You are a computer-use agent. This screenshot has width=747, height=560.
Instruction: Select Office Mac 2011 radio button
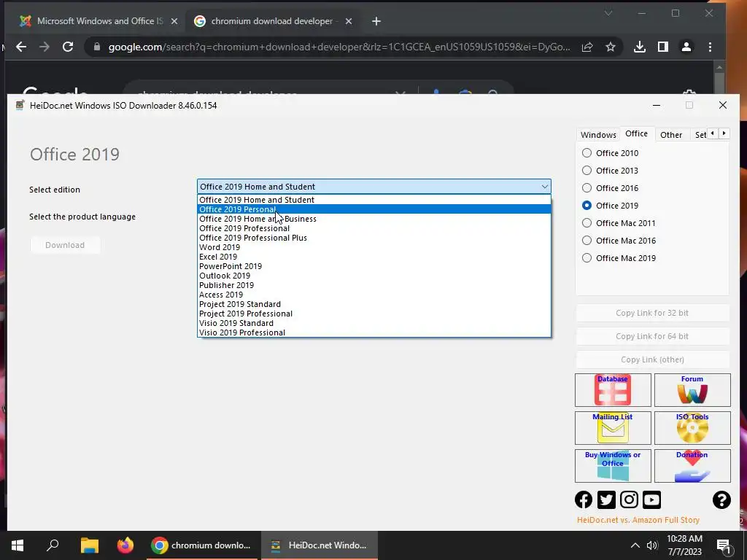(587, 223)
